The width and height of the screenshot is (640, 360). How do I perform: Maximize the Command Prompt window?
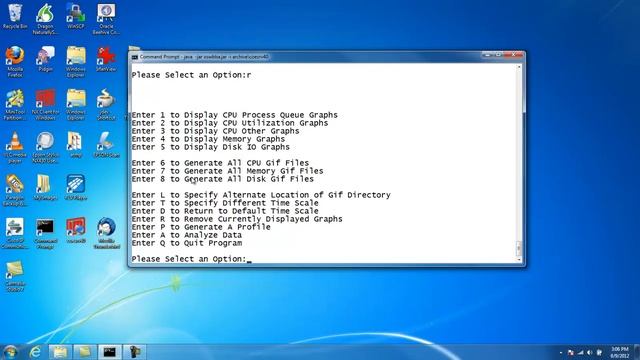(498, 55)
